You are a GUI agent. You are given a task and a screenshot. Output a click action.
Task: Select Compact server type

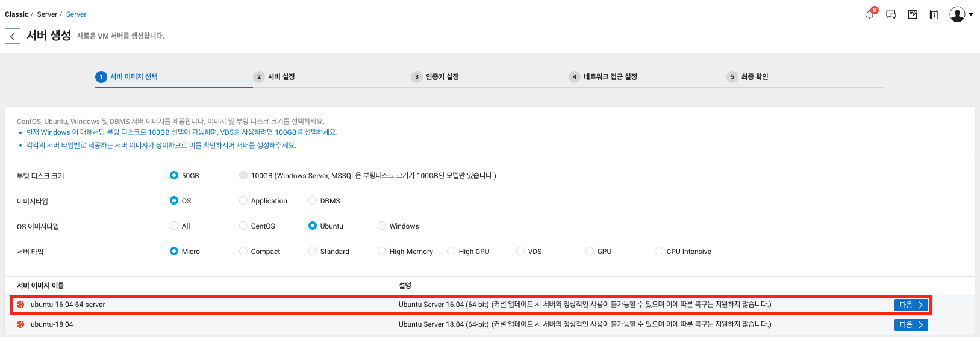[243, 251]
